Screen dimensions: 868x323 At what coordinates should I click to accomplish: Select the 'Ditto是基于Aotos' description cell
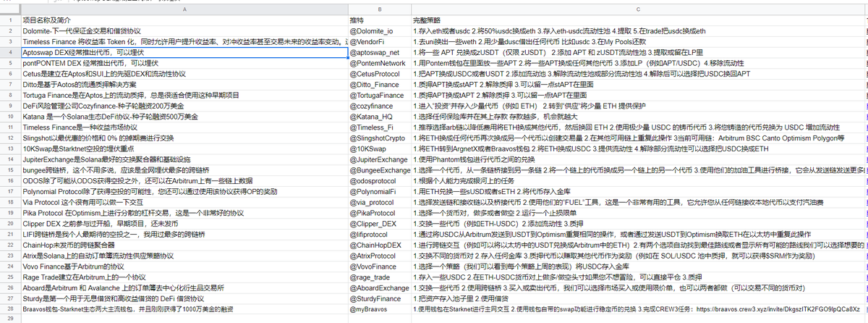[x=184, y=85]
